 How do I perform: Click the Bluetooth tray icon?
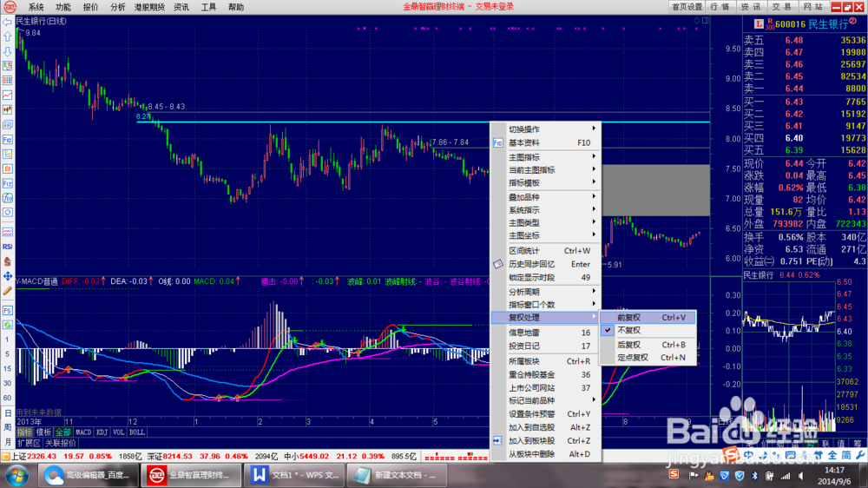click(x=754, y=476)
